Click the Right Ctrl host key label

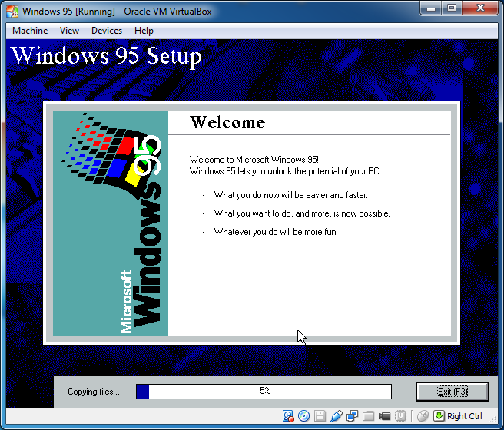465,416
